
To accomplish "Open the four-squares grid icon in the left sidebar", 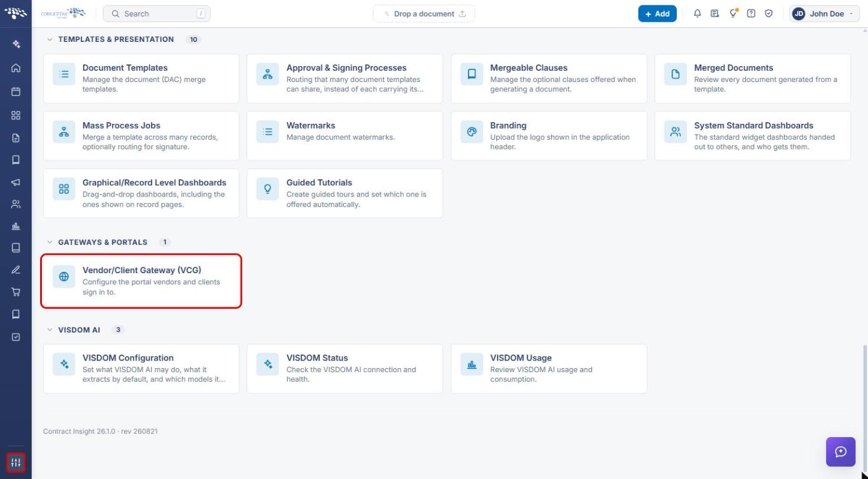I will (x=16, y=116).
